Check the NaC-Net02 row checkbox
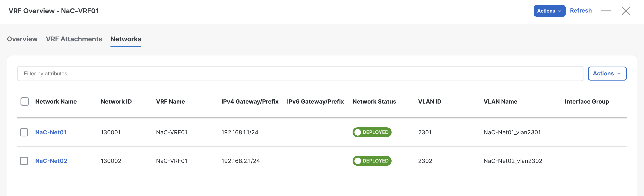644x196 pixels. click(x=24, y=161)
